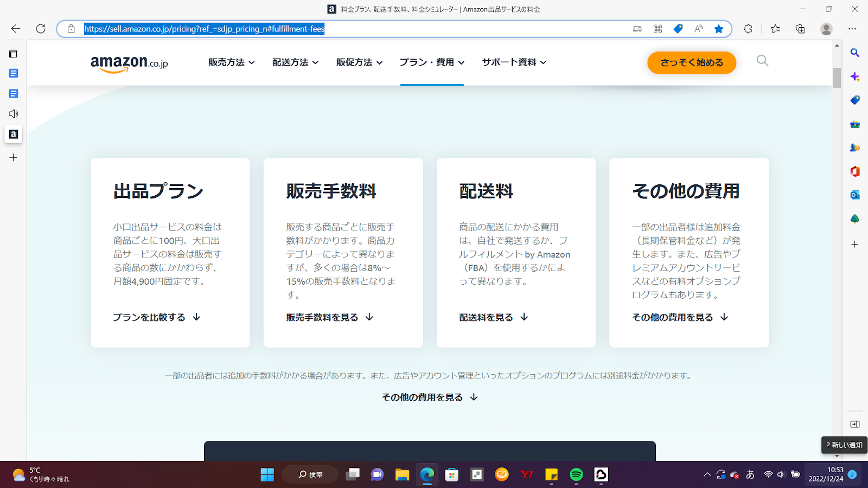Viewport: 868px width, 488px height.
Task: Open the profile avatar menu
Action: 826,29
